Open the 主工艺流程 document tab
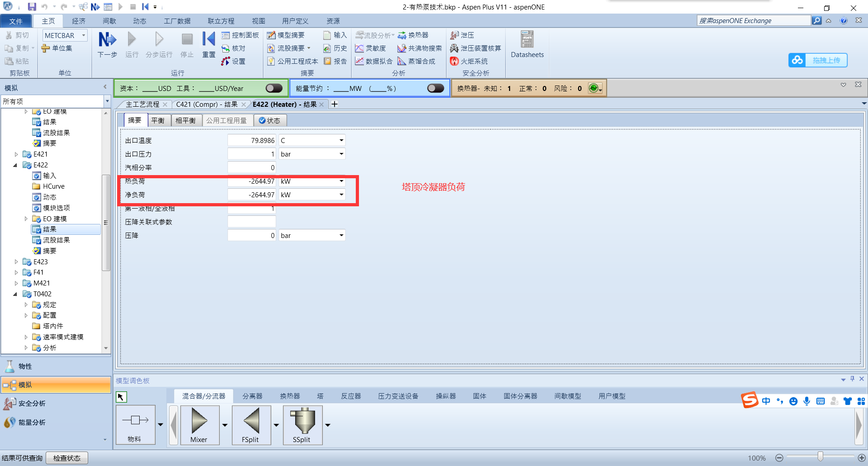The width and height of the screenshot is (868, 466). coord(142,104)
